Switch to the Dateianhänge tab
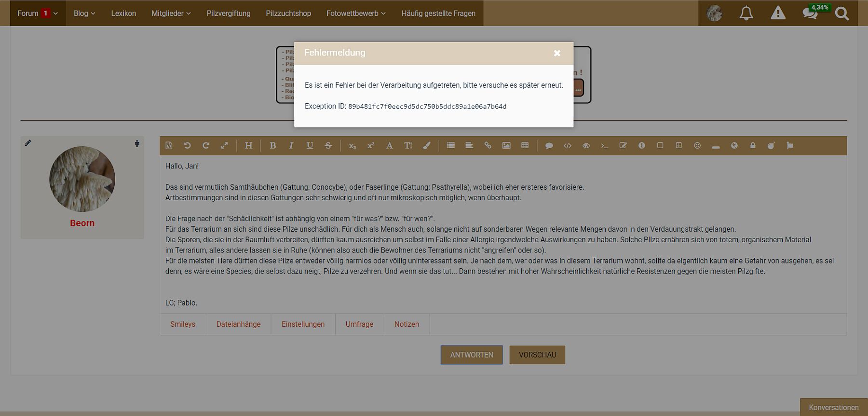The width and height of the screenshot is (868, 416). tap(238, 324)
